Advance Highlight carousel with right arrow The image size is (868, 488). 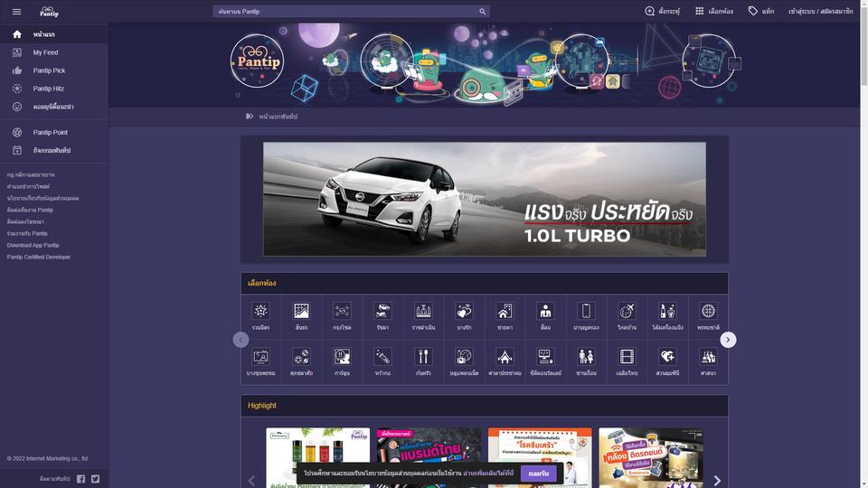(x=717, y=480)
